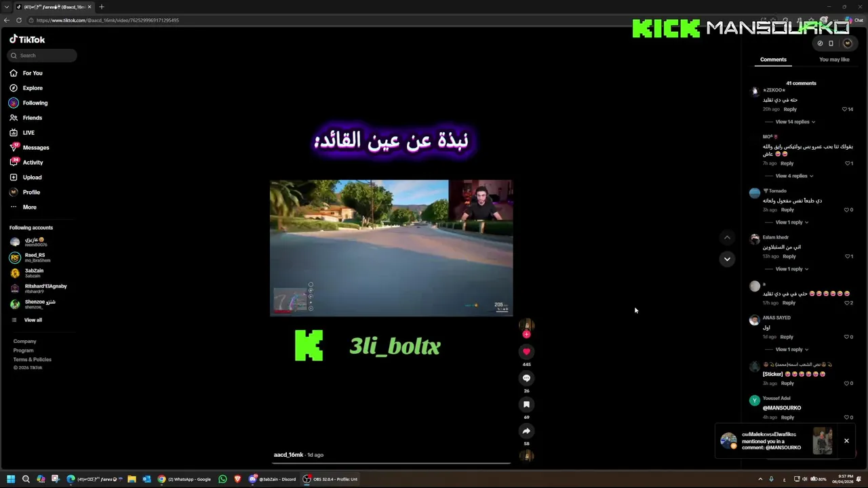
Task: Open a new browser tab
Action: coord(102,7)
